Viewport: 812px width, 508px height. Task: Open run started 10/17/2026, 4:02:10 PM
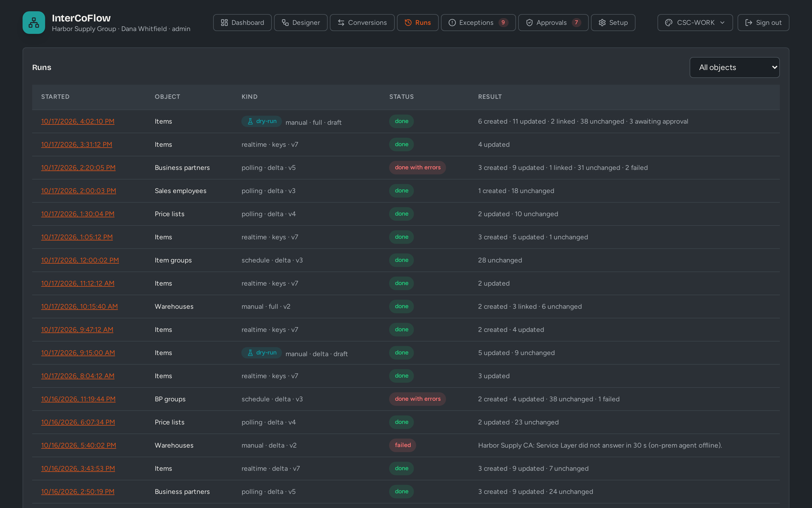(x=78, y=121)
